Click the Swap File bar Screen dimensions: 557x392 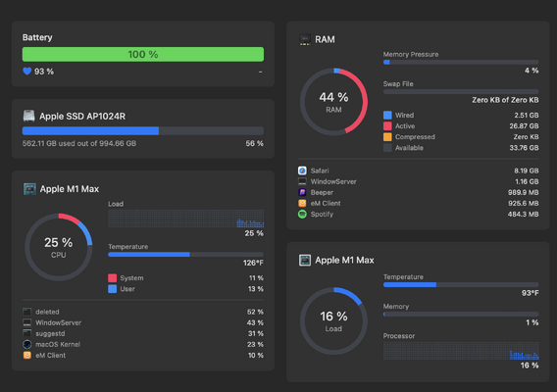tap(461, 91)
